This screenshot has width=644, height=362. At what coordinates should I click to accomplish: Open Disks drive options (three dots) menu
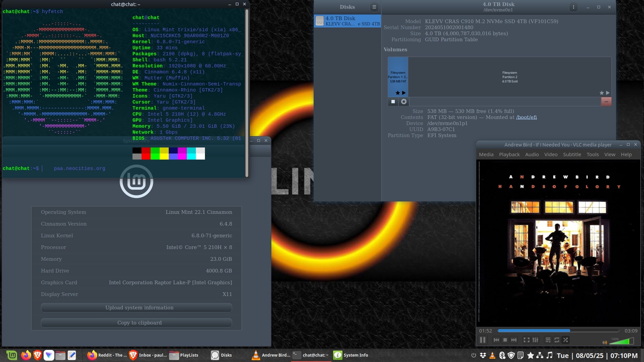(x=573, y=7)
